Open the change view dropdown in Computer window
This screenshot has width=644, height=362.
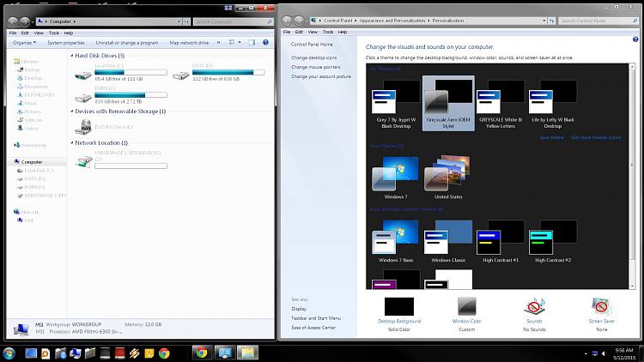coord(240,42)
